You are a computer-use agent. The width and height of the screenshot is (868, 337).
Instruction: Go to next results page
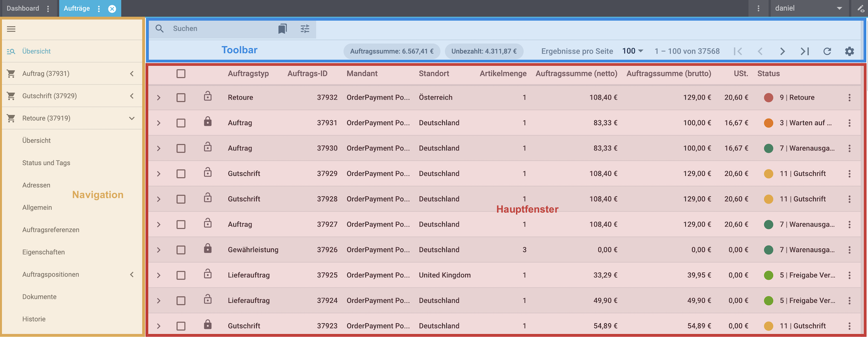782,51
